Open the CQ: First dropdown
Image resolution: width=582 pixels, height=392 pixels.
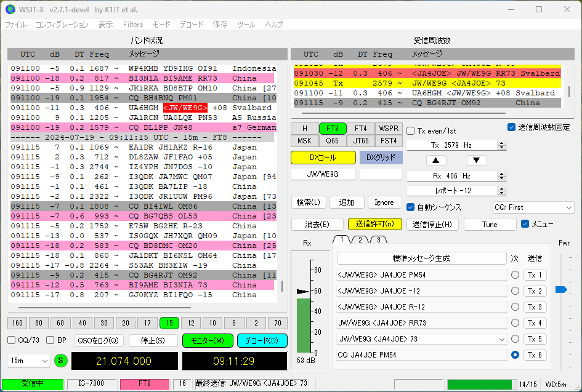tap(533, 207)
